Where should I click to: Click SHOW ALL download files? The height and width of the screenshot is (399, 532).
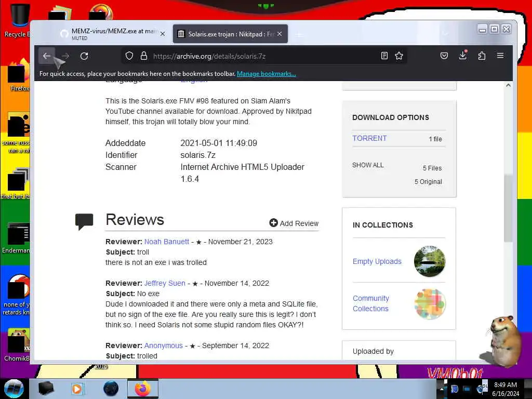368,165
